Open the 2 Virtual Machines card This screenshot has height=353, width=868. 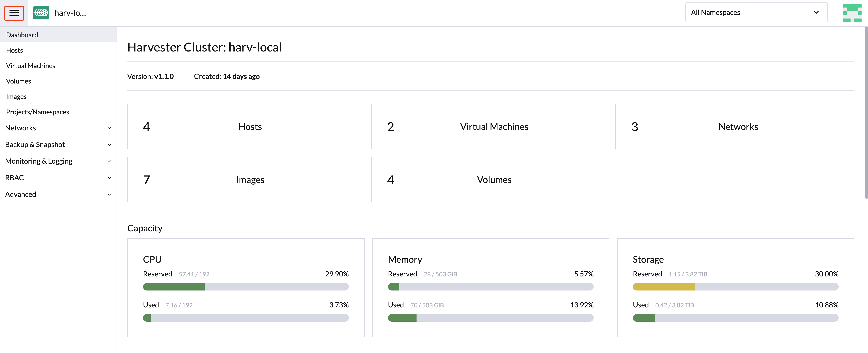(490, 127)
